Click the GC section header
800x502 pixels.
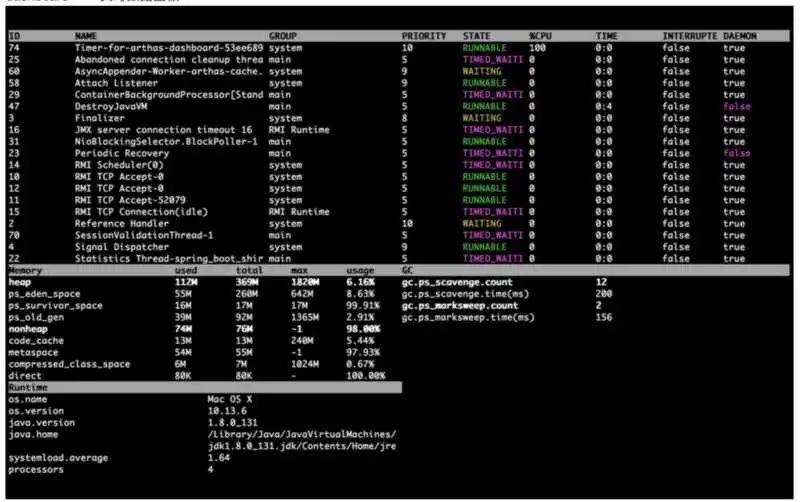(x=407, y=270)
